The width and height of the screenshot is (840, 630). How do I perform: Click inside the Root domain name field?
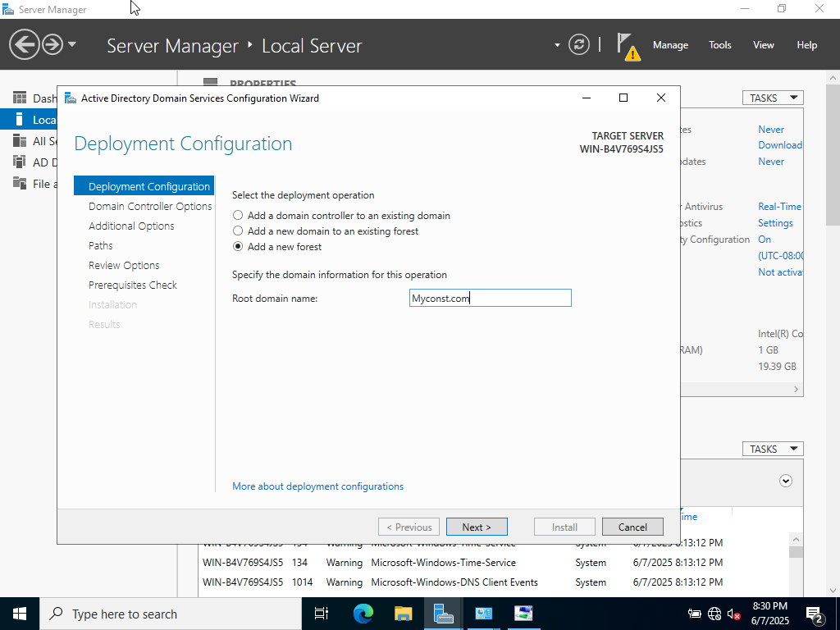click(x=491, y=298)
